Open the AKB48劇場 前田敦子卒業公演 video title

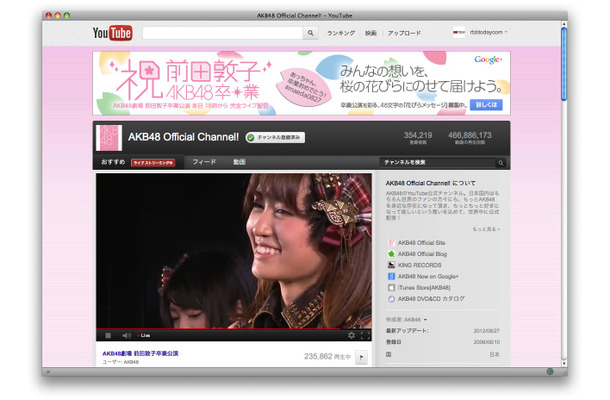140,353
